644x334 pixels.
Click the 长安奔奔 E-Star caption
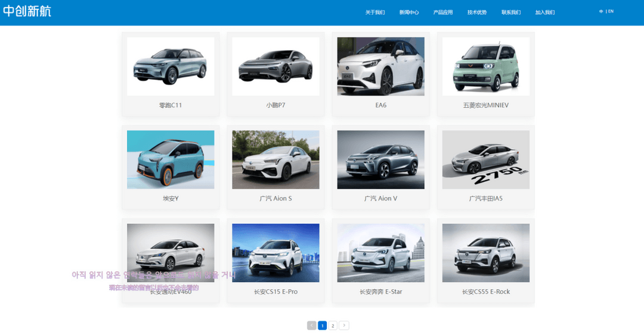(380, 292)
